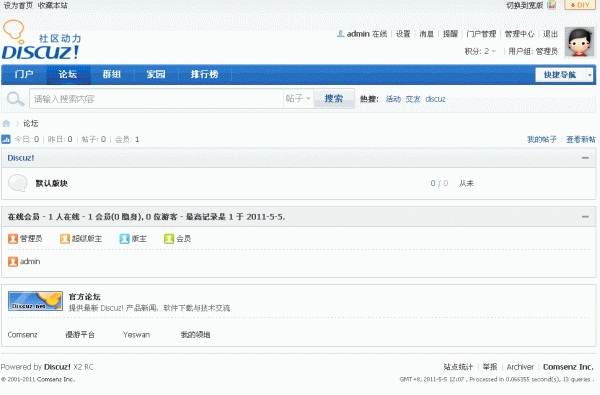The width and height of the screenshot is (600, 395).
Task: Click the home icon in the breadcrumb
Action: (6, 123)
